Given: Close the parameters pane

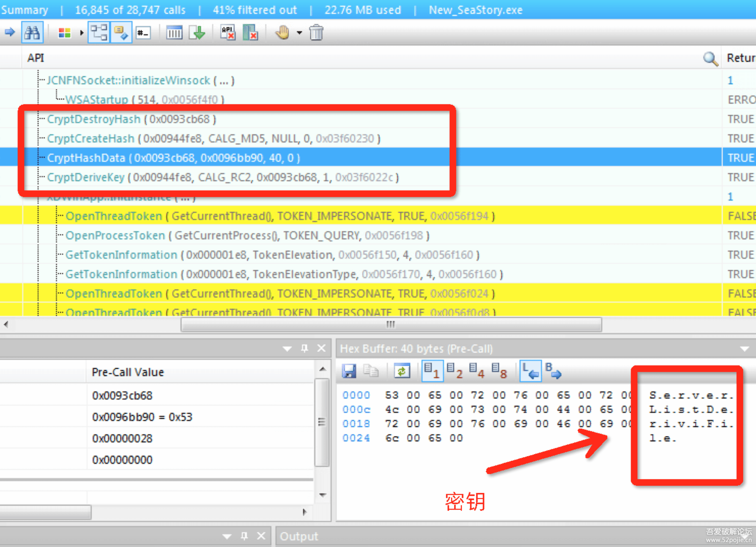Looking at the screenshot, I should tap(321, 348).
